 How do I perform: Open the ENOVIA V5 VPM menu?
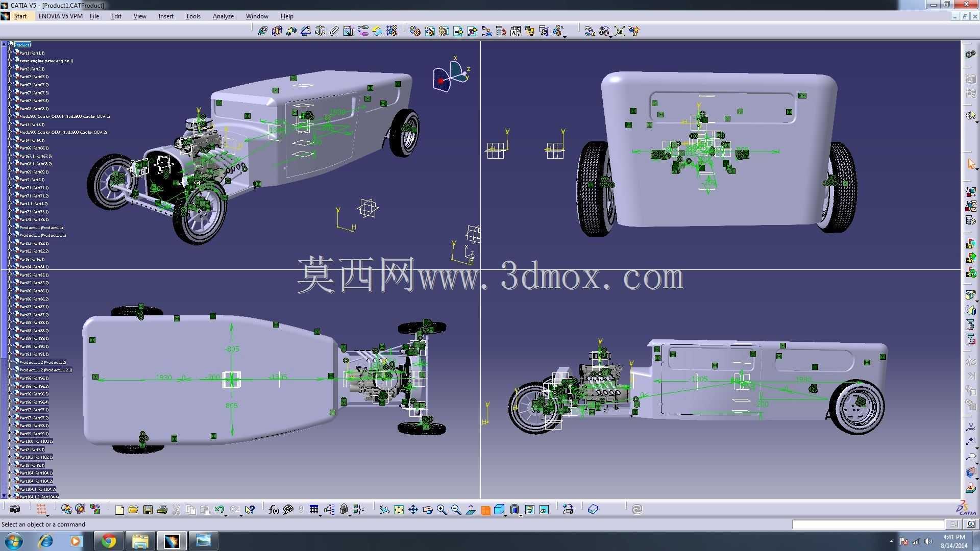coord(60,16)
